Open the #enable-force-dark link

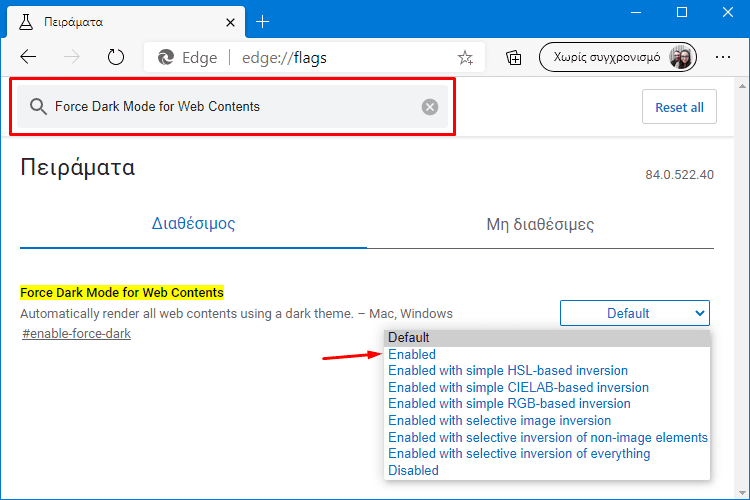tap(77, 333)
